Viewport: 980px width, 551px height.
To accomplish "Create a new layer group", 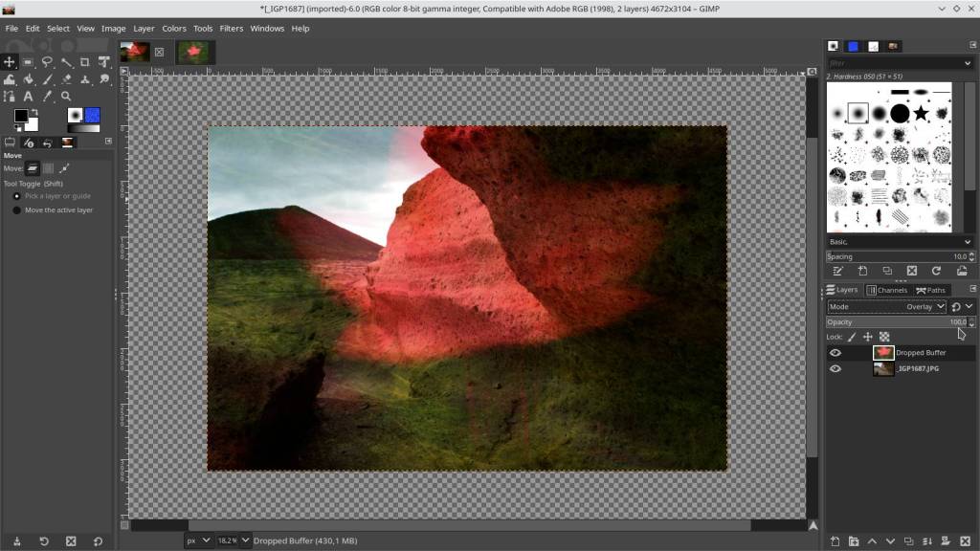I will pyautogui.click(x=853, y=541).
